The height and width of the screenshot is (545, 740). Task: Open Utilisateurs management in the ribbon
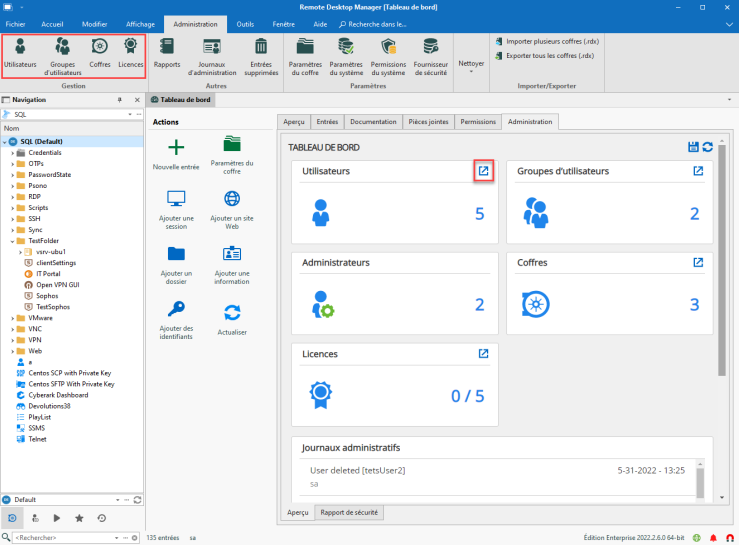[x=20, y=53]
